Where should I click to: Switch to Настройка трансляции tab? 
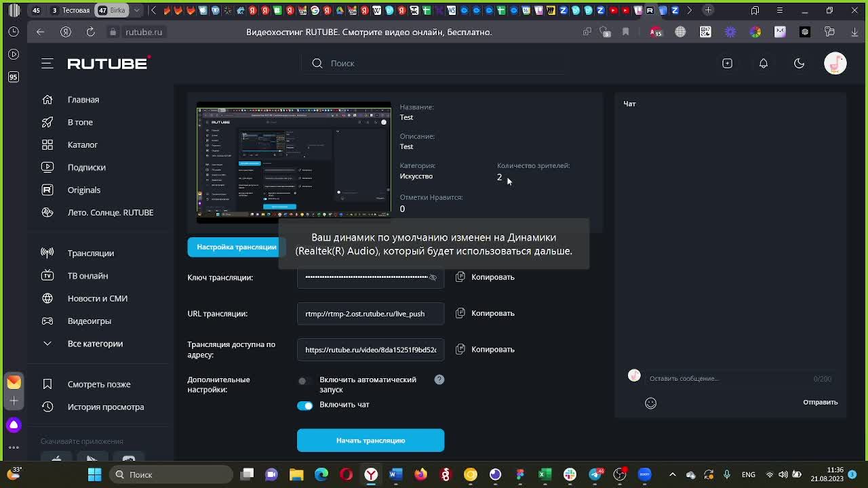[237, 247]
